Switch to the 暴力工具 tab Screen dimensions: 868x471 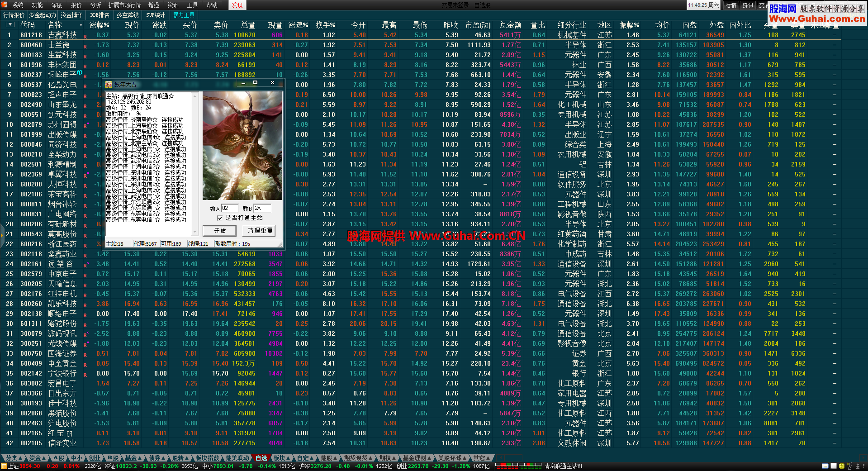[x=184, y=15]
